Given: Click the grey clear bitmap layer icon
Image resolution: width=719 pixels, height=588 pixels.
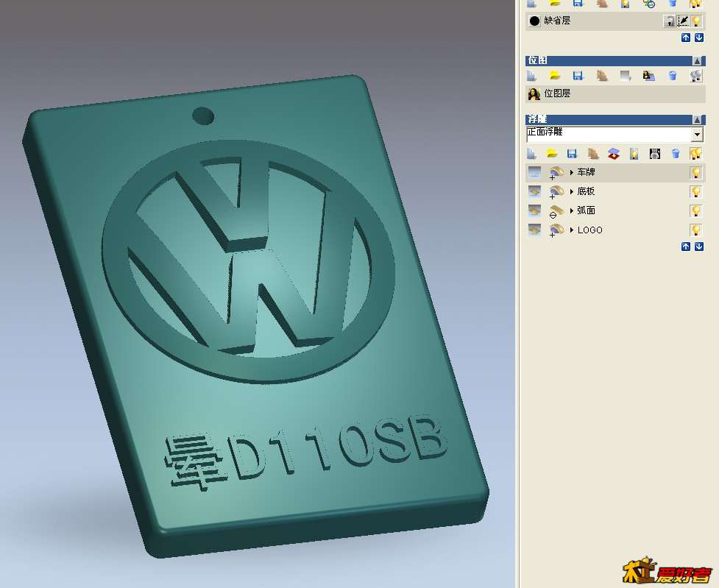Looking at the screenshot, I should coord(626,76).
